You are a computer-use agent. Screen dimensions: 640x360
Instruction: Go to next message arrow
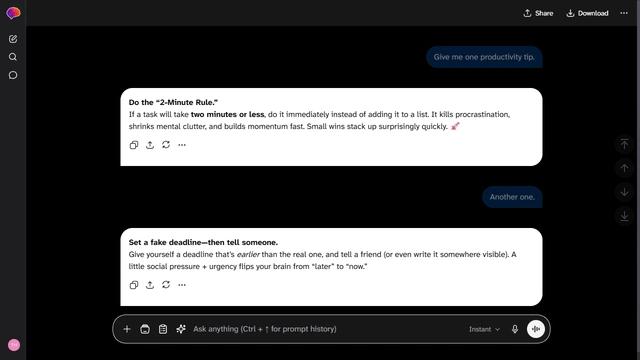624,192
